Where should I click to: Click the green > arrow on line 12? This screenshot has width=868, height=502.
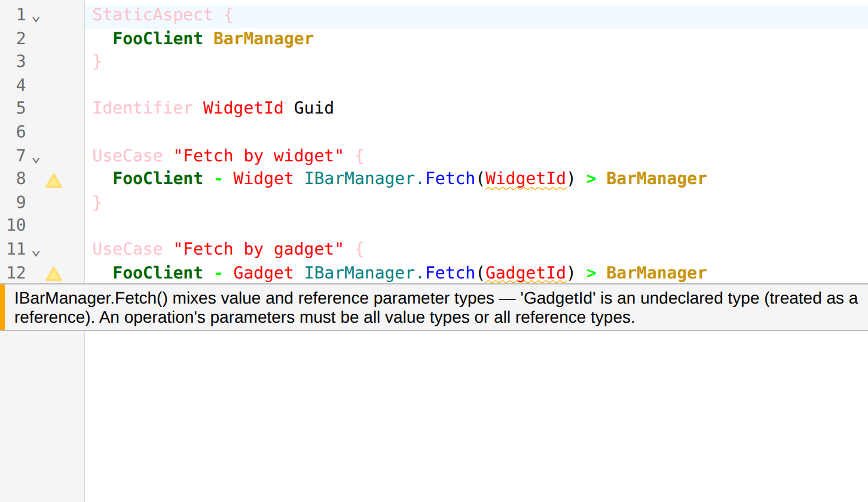point(591,273)
